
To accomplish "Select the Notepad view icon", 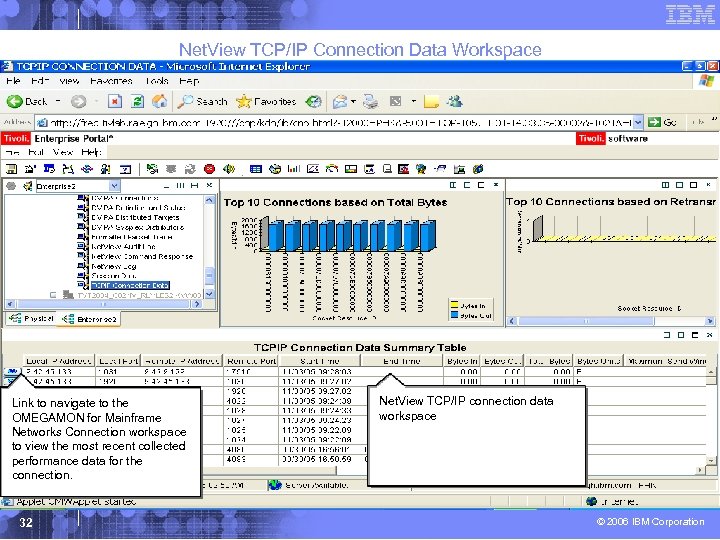I will pyautogui.click(x=369, y=169).
